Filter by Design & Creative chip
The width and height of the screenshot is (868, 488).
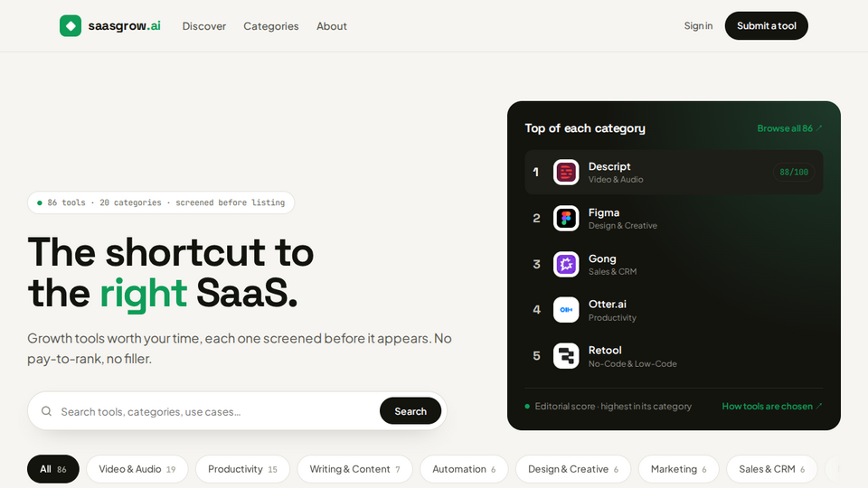[x=573, y=469]
